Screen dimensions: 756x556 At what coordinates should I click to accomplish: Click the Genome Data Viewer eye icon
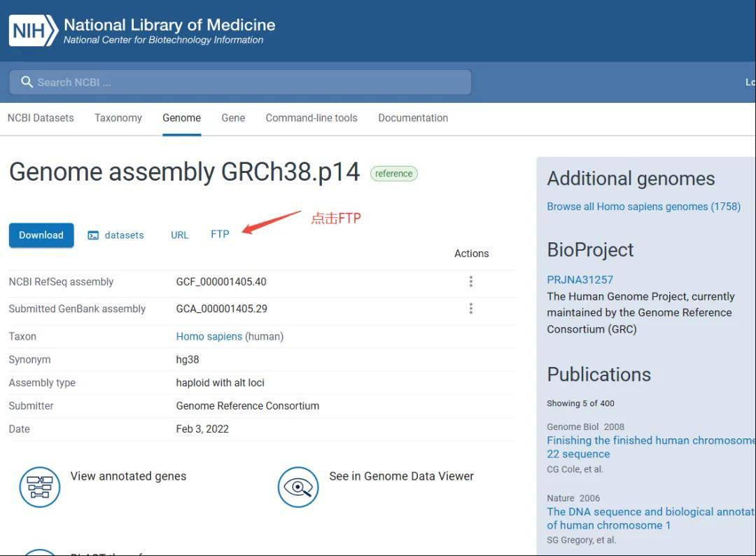point(298,487)
